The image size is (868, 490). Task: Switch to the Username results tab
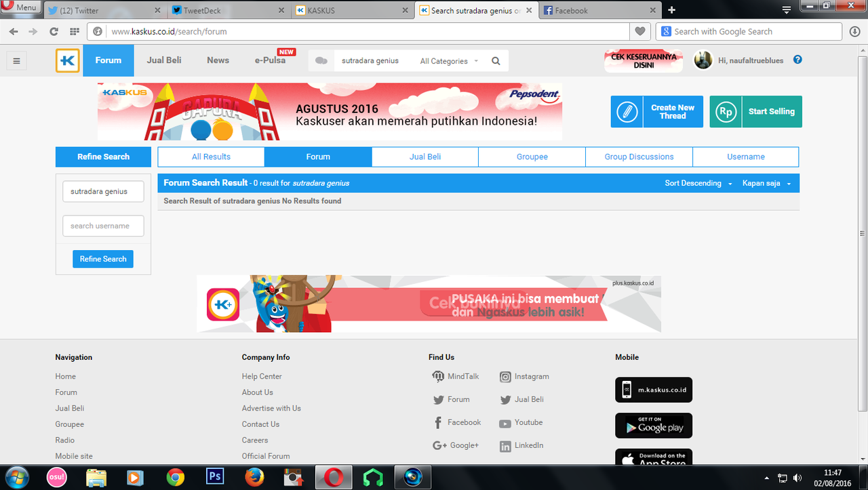coord(746,157)
